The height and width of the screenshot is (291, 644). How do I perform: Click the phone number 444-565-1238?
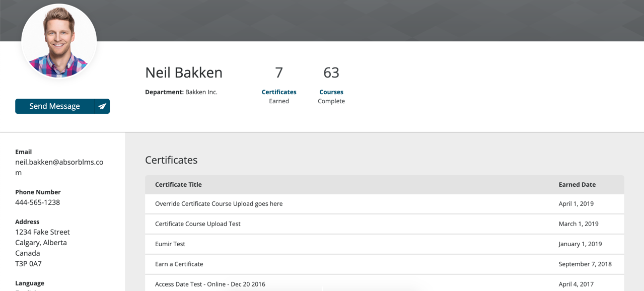[x=38, y=202]
